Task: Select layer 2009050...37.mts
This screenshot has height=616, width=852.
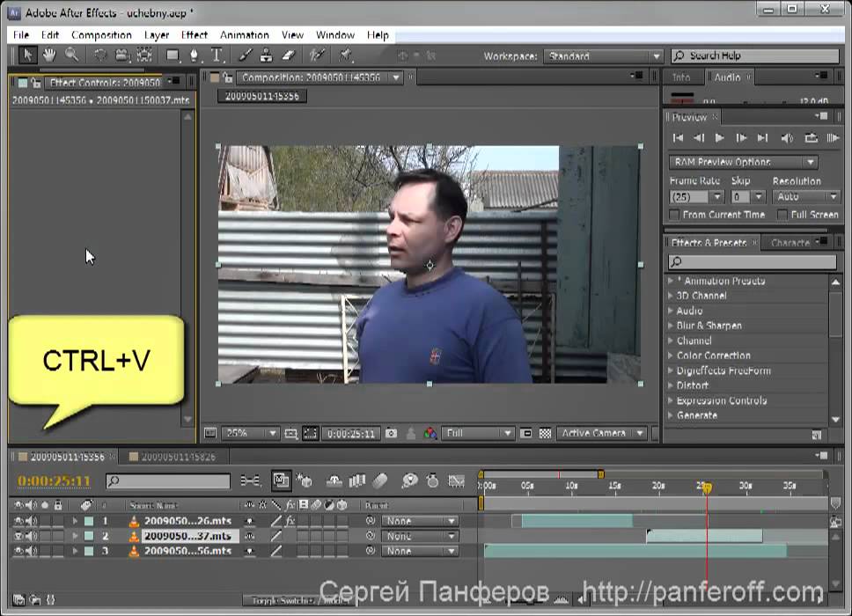Action: (x=188, y=536)
